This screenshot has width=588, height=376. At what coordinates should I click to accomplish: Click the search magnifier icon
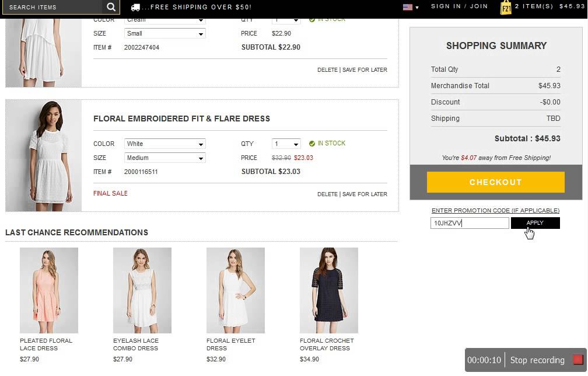111,7
